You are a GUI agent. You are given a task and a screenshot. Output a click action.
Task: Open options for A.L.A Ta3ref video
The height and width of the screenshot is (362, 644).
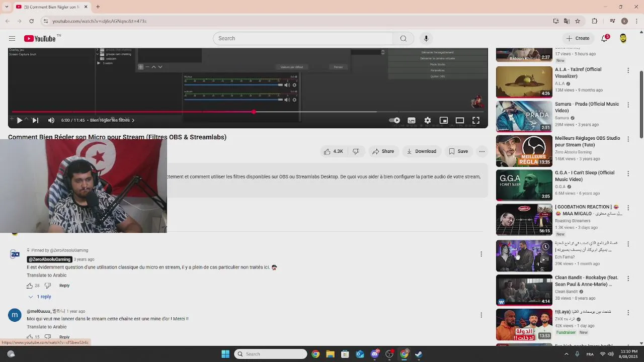pos(628,70)
